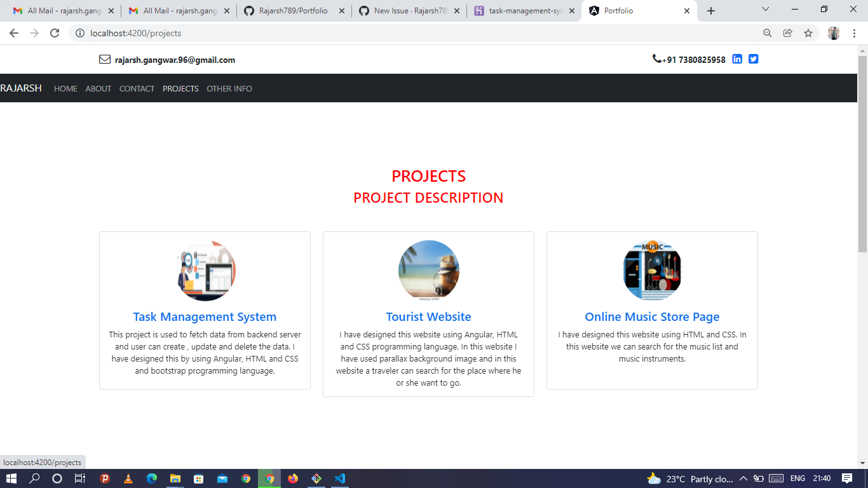
Task: Reload the page with the refresh icon
Action: [x=54, y=33]
